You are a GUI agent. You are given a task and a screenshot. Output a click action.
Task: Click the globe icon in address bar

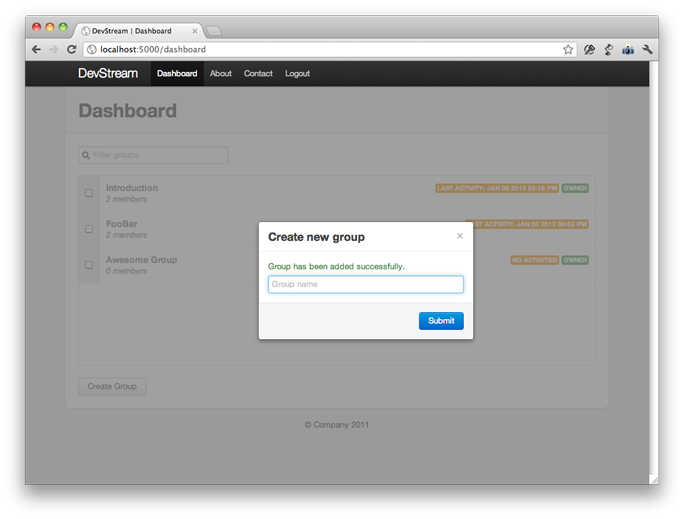click(92, 50)
